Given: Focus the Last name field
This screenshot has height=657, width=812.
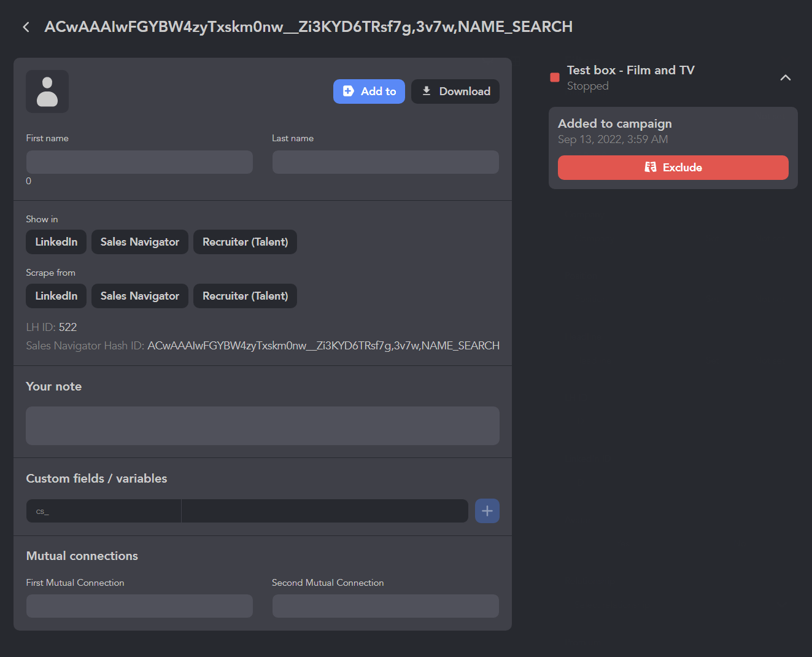Looking at the screenshot, I should [385, 162].
